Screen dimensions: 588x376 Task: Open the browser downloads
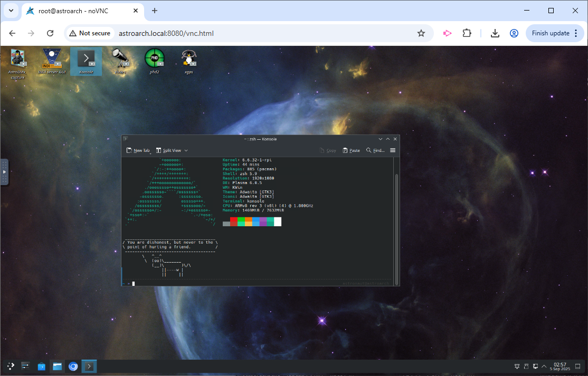(x=495, y=33)
